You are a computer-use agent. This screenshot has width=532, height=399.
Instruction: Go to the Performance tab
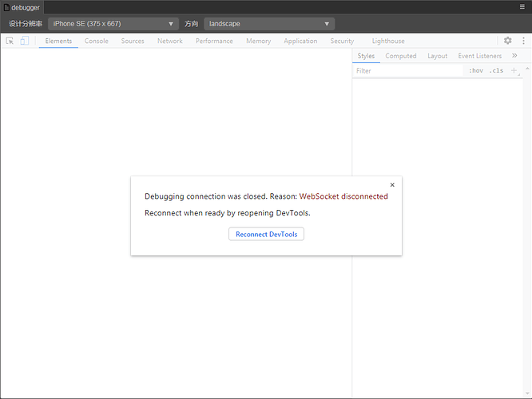pyautogui.click(x=214, y=41)
